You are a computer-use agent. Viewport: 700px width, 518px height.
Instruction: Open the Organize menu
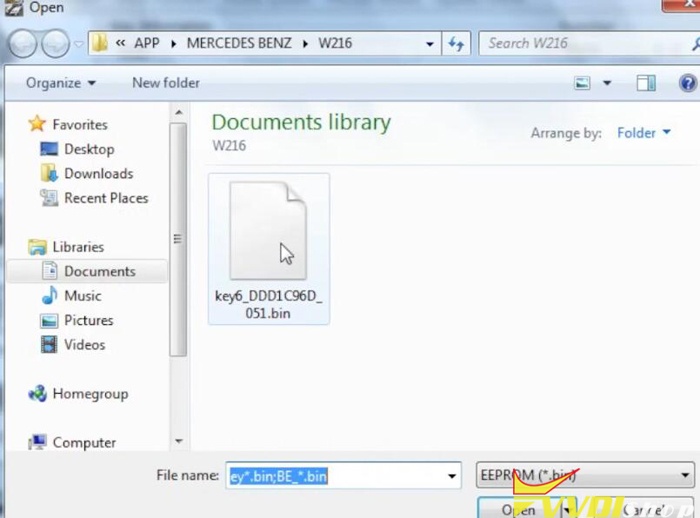pos(61,83)
